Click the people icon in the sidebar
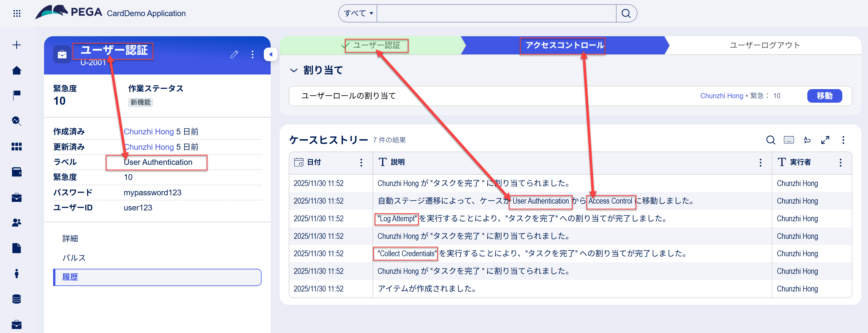This screenshot has width=868, height=333. 17,222
